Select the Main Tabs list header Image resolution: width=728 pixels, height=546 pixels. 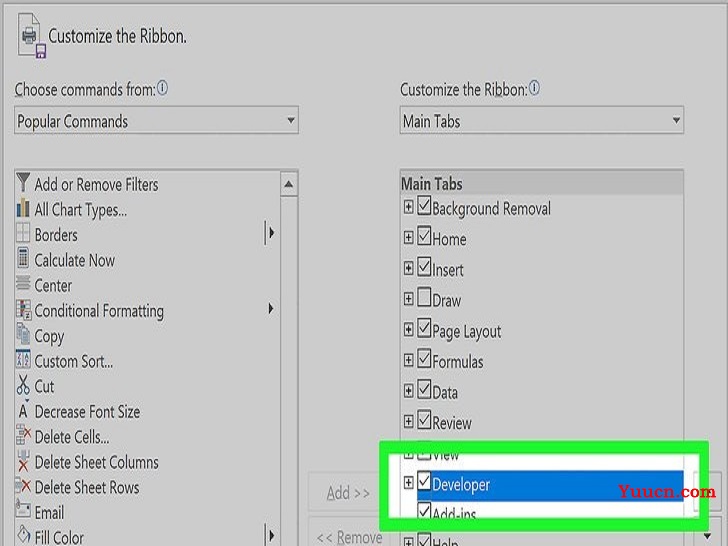click(541, 183)
